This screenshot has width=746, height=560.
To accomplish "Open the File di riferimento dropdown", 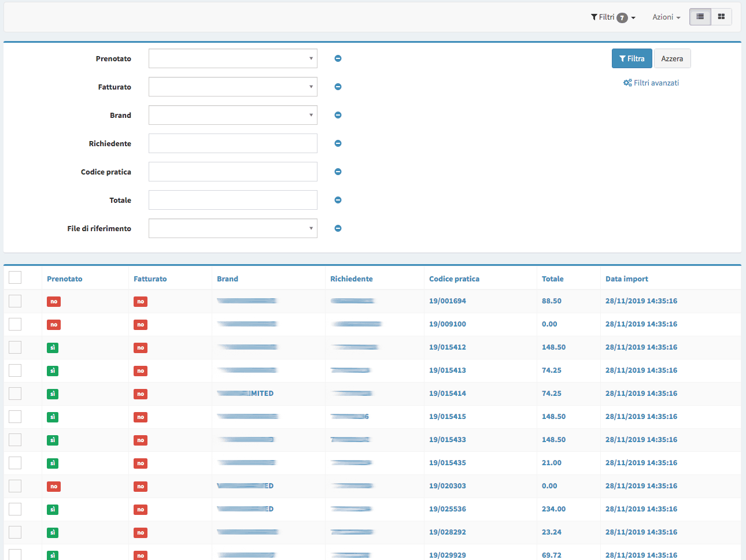I will point(233,228).
